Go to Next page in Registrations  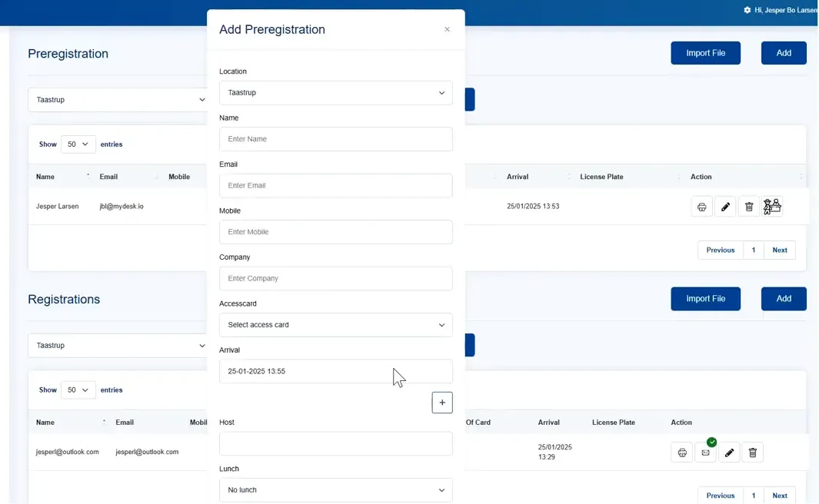point(780,496)
